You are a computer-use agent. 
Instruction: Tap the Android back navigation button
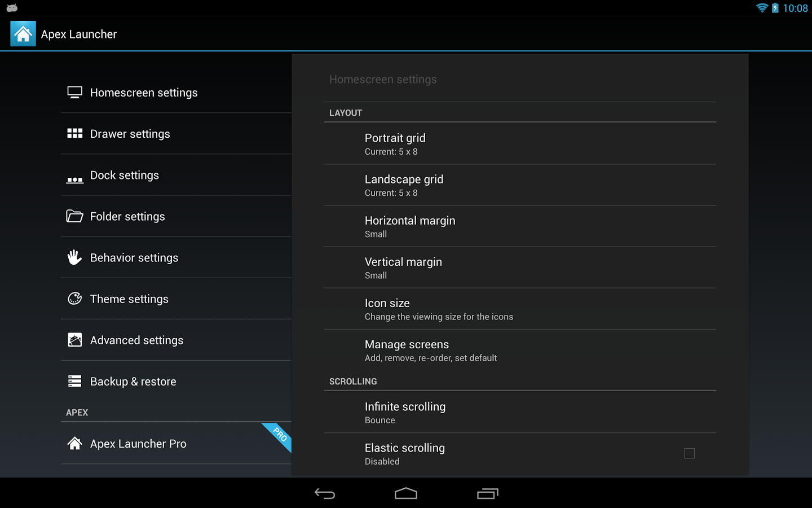click(325, 494)
